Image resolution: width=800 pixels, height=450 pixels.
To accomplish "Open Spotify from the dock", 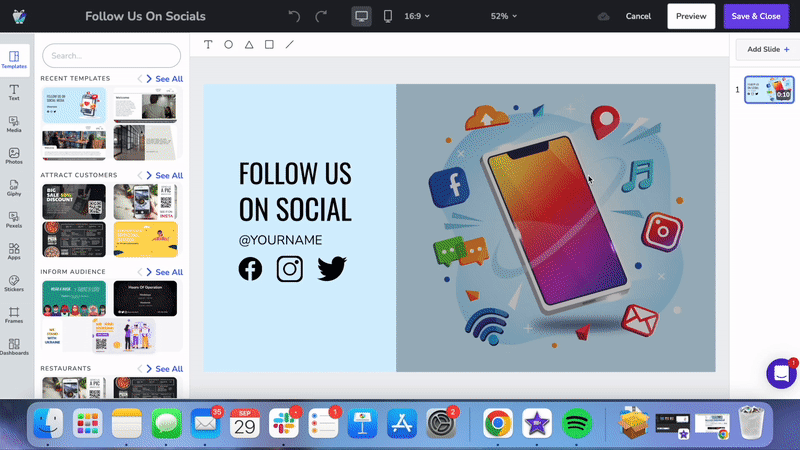I will click(577, 423).
